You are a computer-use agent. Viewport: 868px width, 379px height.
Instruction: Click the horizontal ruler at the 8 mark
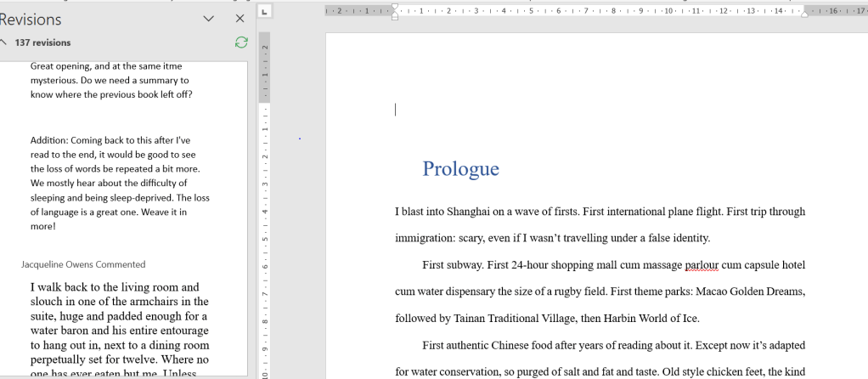coord(614,11)
